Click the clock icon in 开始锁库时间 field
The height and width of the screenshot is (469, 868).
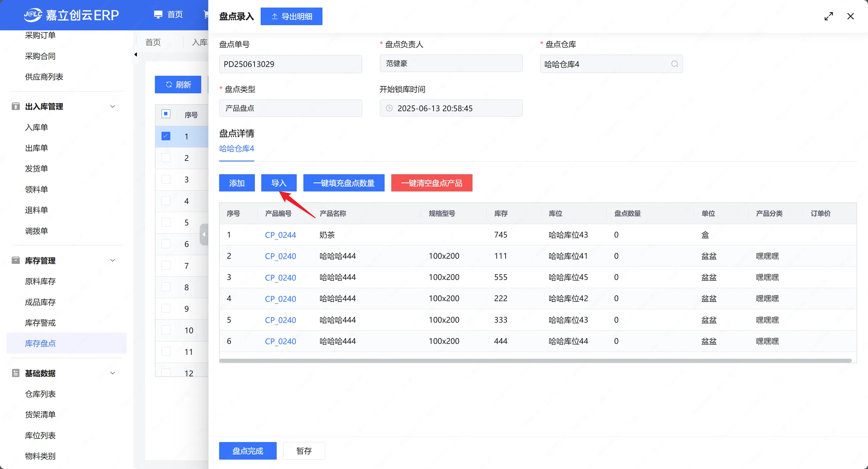[x=389, y=108]
